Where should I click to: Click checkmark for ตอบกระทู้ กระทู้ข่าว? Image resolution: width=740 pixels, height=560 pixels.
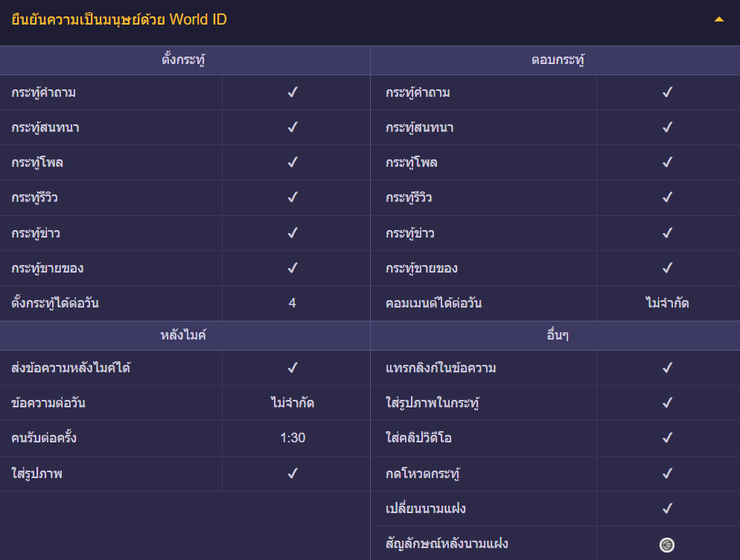(667, 233)
